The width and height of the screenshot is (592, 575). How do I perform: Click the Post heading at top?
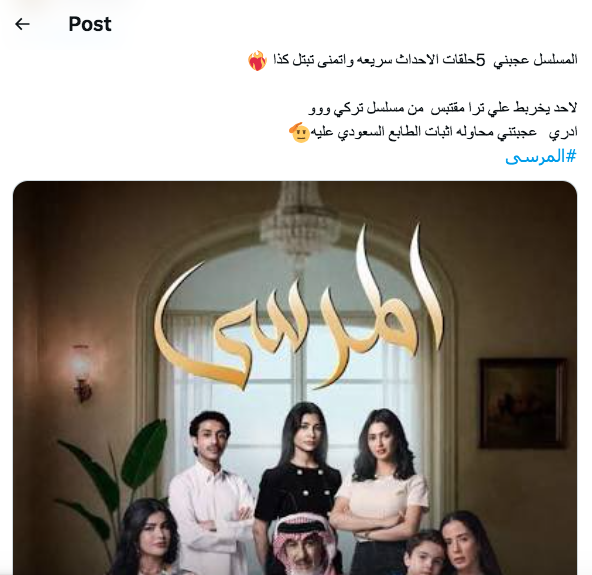pos(90,24)
